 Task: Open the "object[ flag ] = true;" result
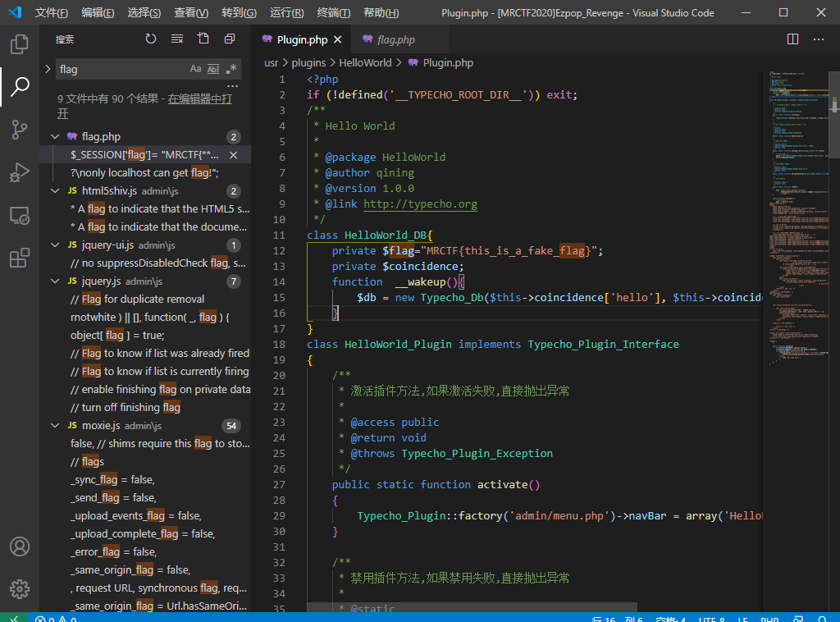[117, 336]
